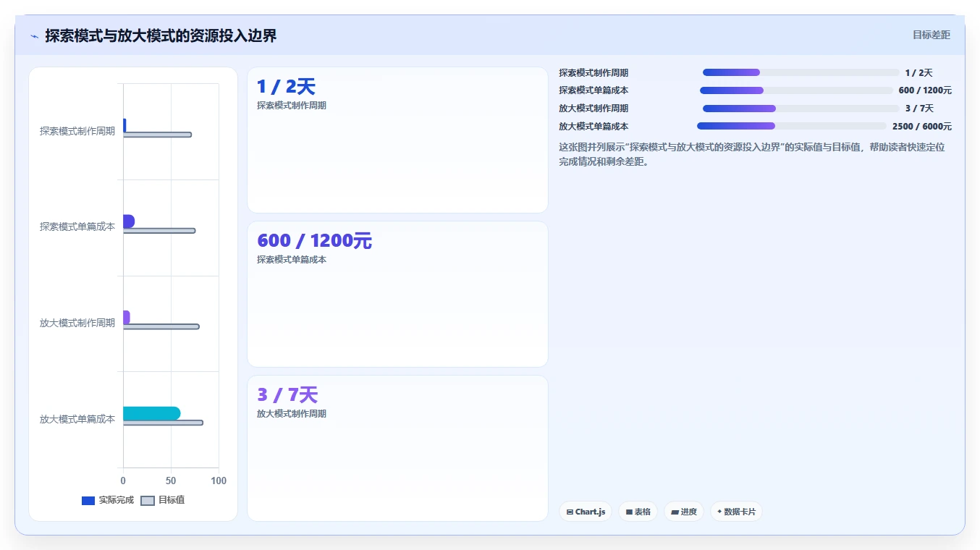Click the 2500 / 6000元 progress value
The height and width of the screenshot is (550, 980).
coord(922,126)
